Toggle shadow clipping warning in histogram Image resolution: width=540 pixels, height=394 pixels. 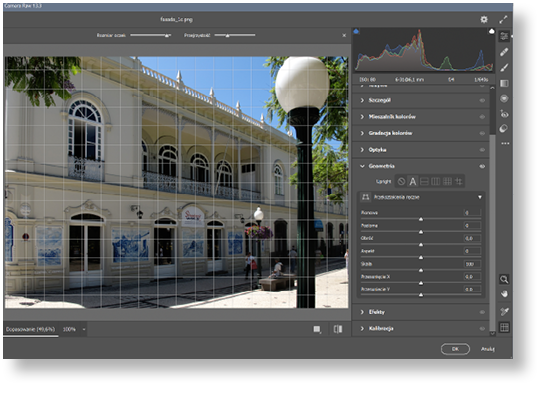(x=356, y=31)
